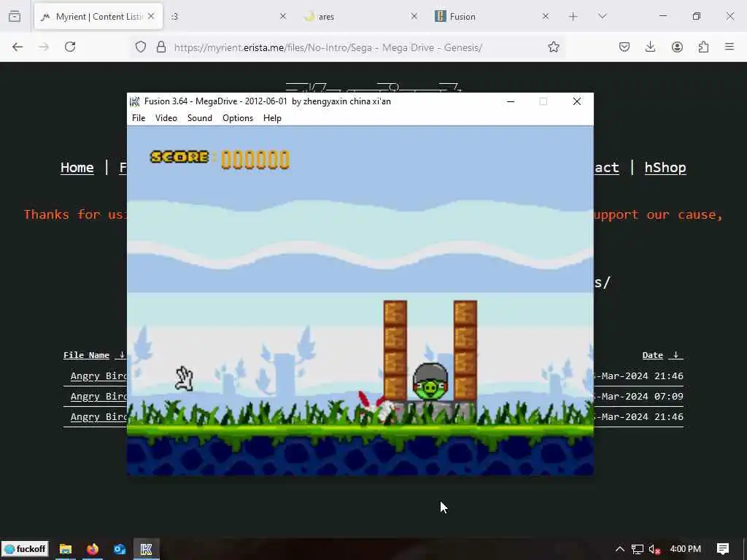Click the tracking protection shield icon
747x560 pixels.
(x=141, y=47)
